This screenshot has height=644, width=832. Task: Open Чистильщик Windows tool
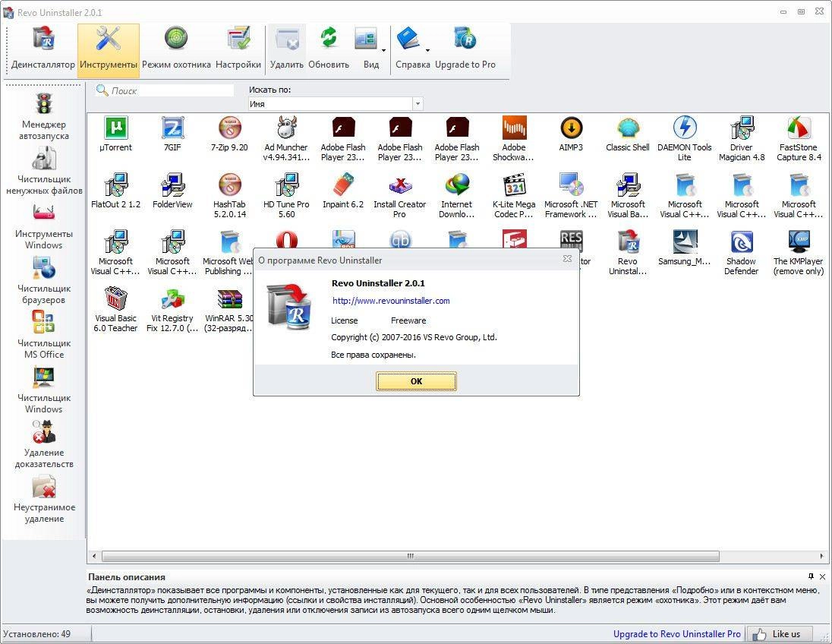click(x=44, y=390)
